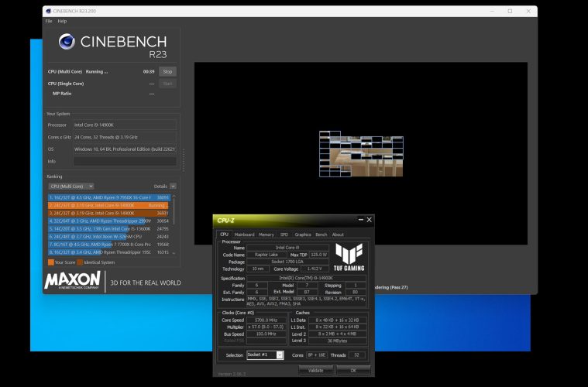The height and width of the screenshot is (387, 588).
Task: Click the Cores value 8P + 16E
Action: tap(317, 355)
